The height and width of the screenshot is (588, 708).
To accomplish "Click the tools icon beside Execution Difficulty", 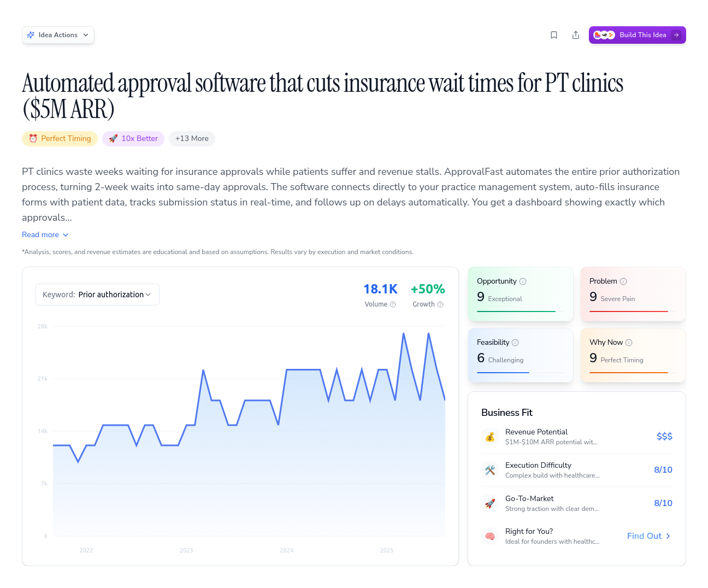I will click(x=490, y=470).
